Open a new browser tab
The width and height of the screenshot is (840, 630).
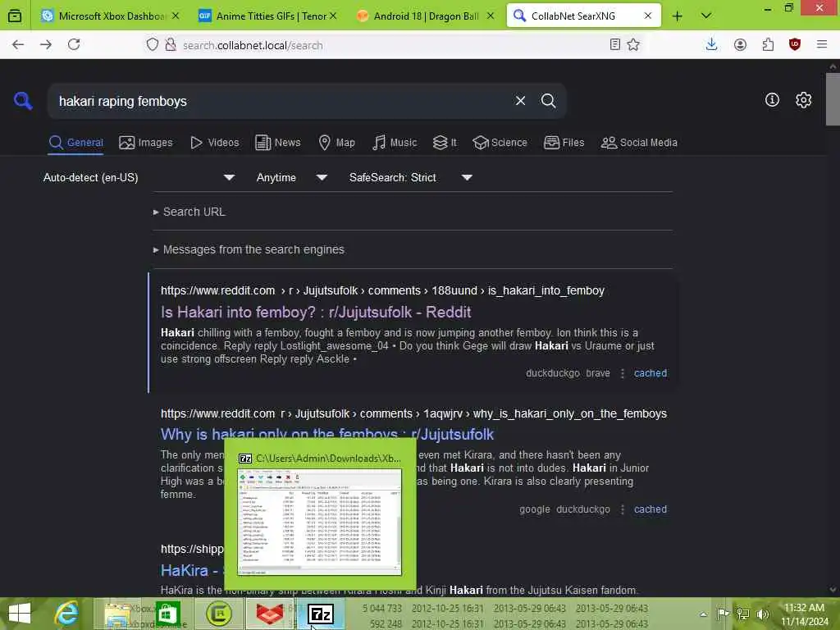click(x=677, y=16)
